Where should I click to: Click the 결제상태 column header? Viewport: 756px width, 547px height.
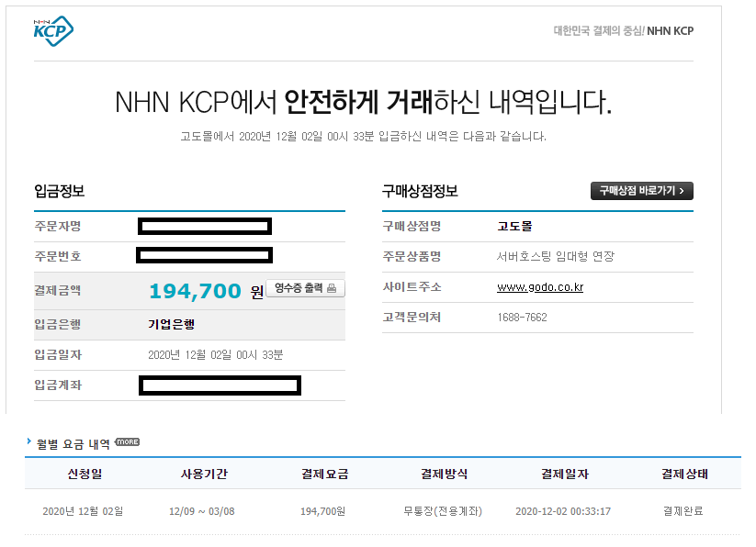tap(684, 474)
